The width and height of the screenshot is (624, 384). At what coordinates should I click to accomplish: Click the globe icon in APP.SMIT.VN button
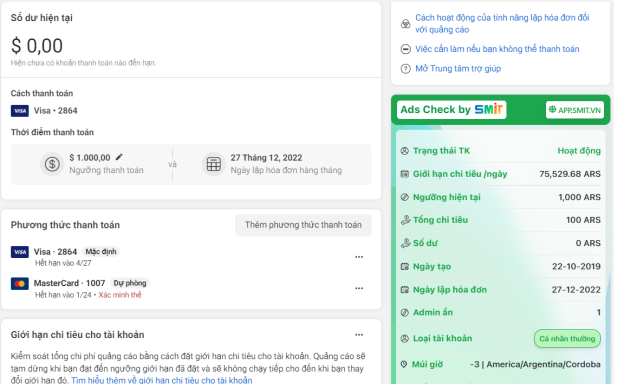552,109
